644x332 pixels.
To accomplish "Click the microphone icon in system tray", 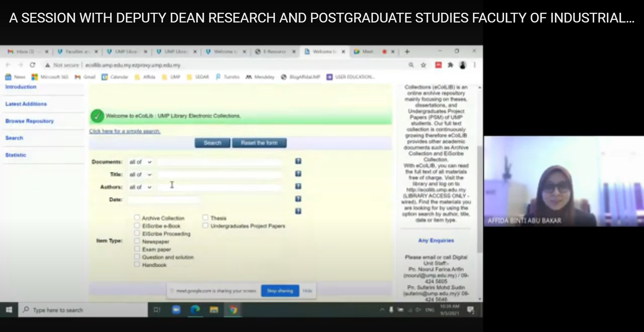I will [x=391, y=310].
